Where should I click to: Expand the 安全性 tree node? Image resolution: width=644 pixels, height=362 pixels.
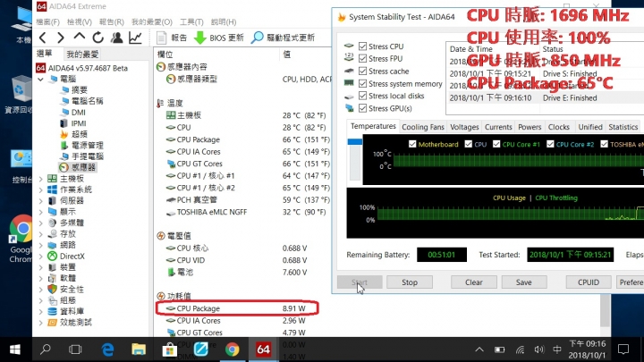click(x=40, y=290)
